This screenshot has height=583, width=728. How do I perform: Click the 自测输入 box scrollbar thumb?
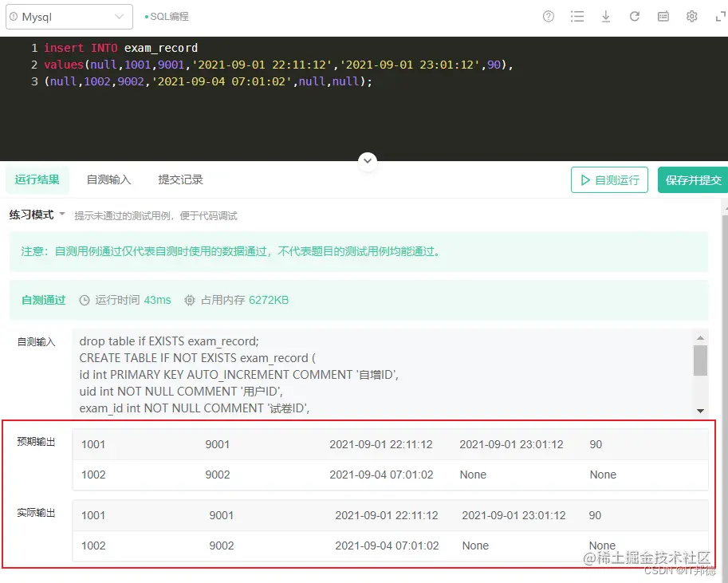[x=700, y=360]
